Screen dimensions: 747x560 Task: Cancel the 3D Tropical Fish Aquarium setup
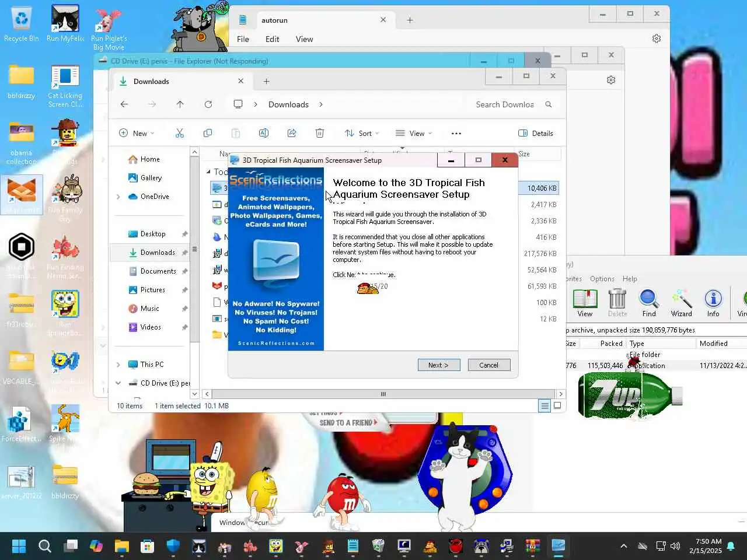[489, 365]
